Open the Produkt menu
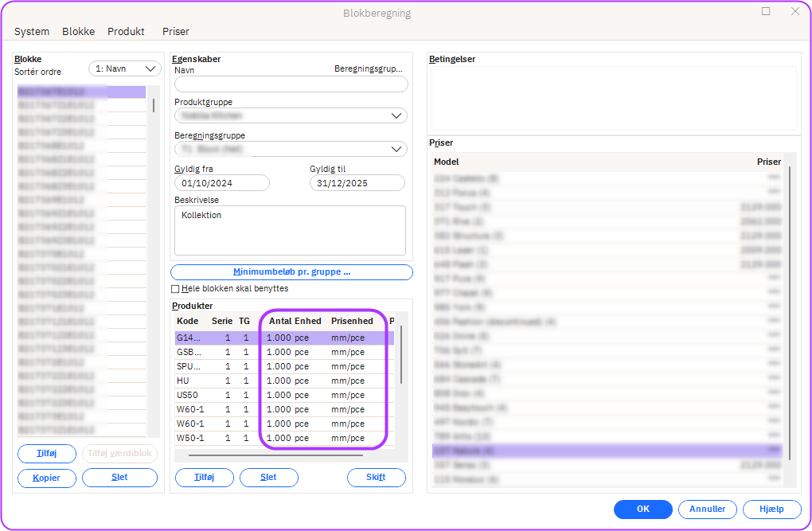 click(126, 32)
